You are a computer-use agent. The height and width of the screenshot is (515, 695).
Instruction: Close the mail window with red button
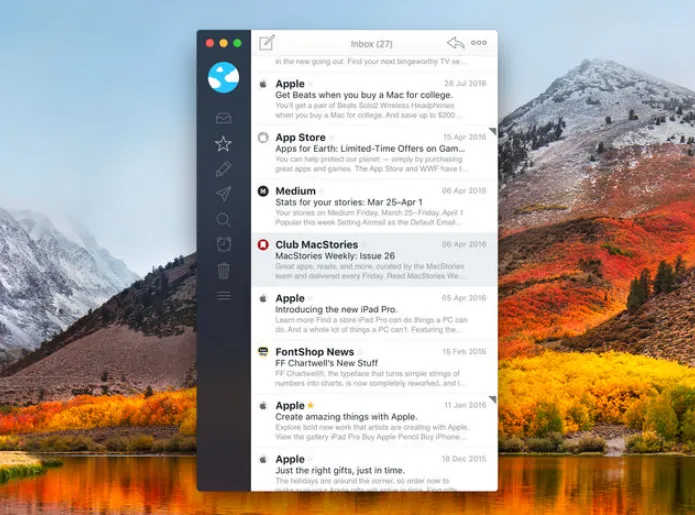210,43
